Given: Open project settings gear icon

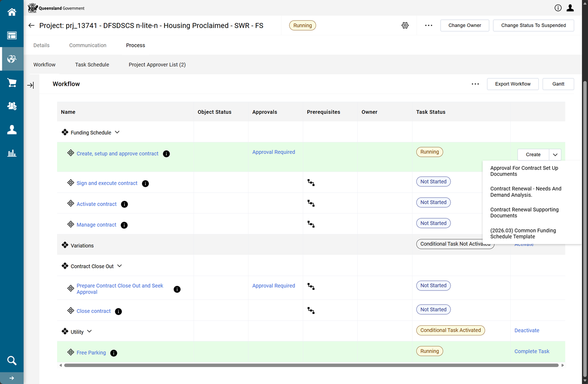Looking at the screenshot, I should [405, 26].
